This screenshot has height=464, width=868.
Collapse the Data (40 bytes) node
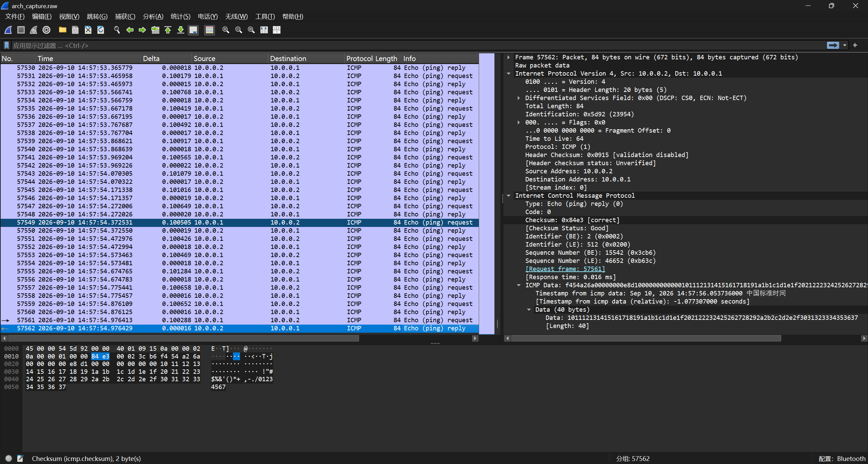(x=529, y=310)
